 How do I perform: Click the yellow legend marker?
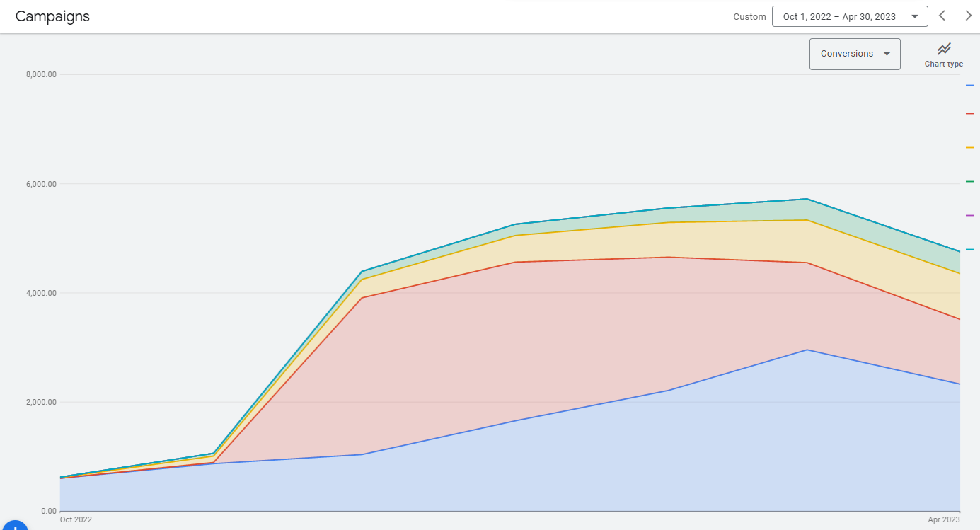pos(969,147)
